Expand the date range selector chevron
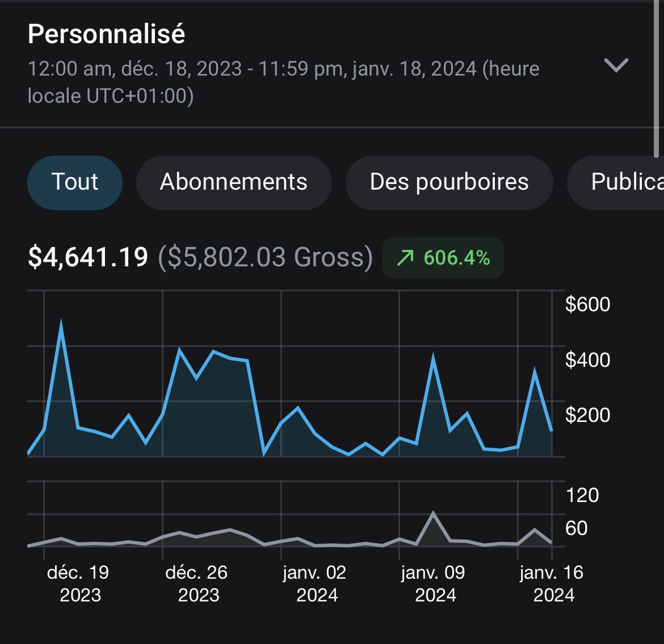664x644 pixels. tap(616, 66)
